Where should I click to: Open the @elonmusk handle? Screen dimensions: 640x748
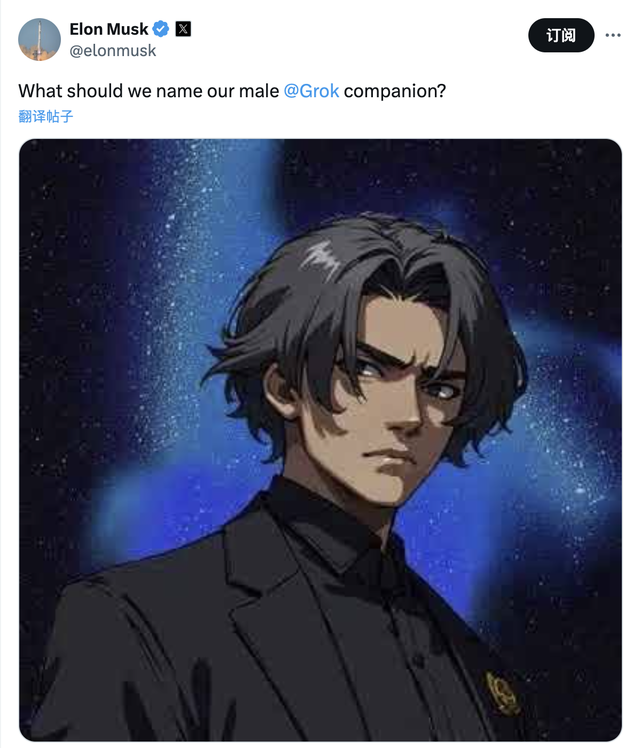pos(113,51)
